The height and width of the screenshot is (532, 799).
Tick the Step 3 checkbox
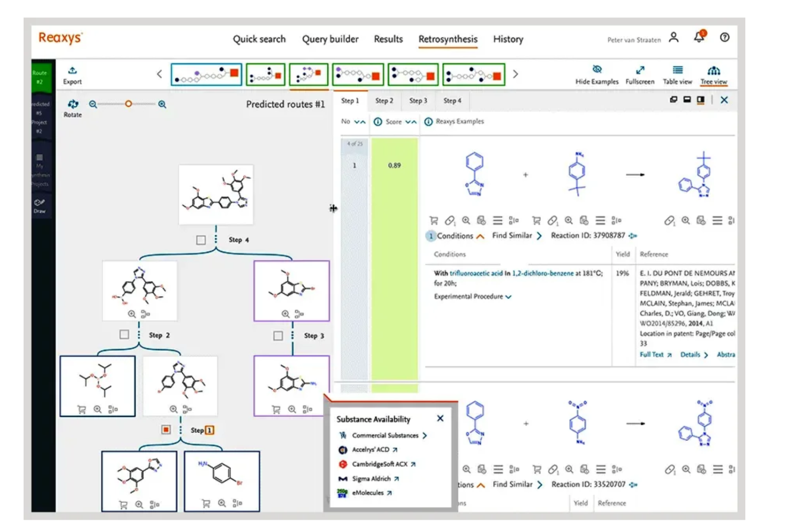(278, 335)
